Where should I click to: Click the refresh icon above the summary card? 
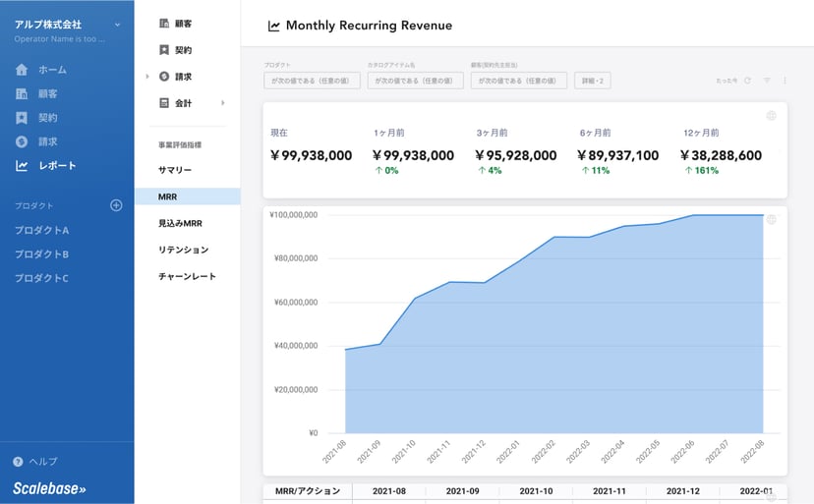click(x=747, y=81)
